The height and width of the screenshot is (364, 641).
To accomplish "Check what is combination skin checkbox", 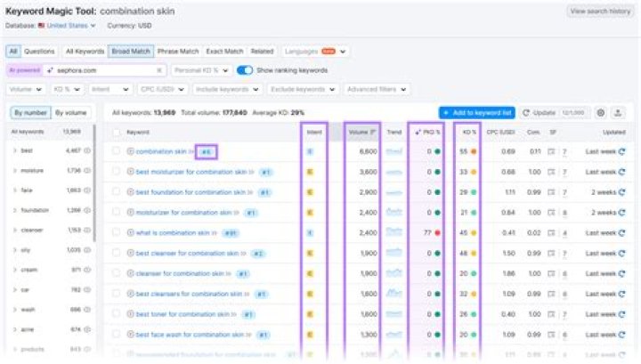I will tap(117, 232).
